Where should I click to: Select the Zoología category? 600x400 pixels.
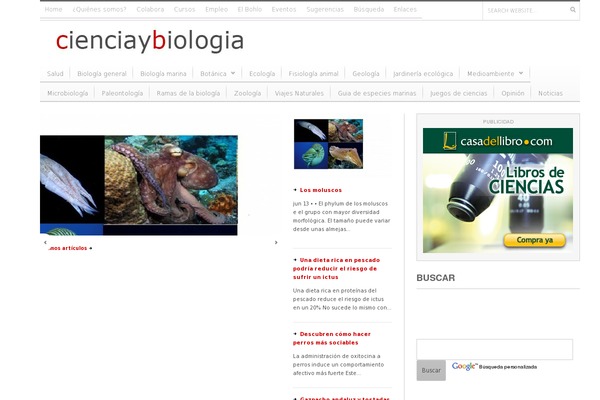(247, 93)
